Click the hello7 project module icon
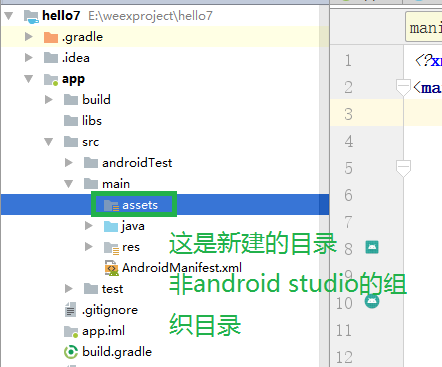Image resolution: width=442 pixels, height=367 pixels. [x=31, y=16]
